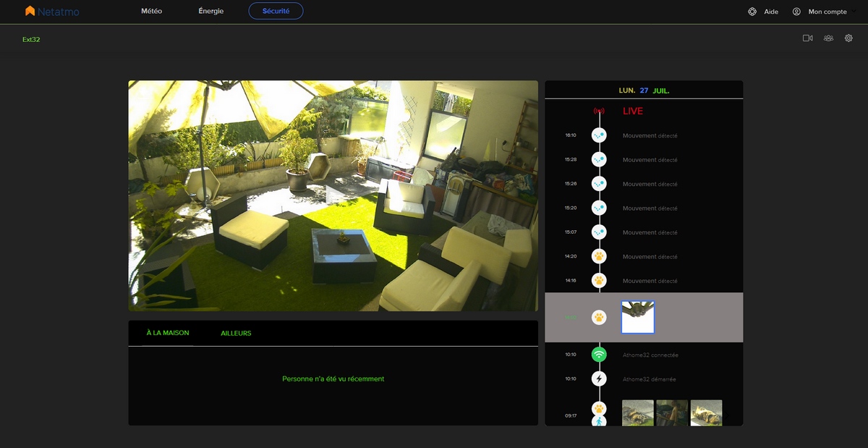Click the red LIVE broadcast icon
This screenshot has width=868, height=448.
click(x=599, y=111)
